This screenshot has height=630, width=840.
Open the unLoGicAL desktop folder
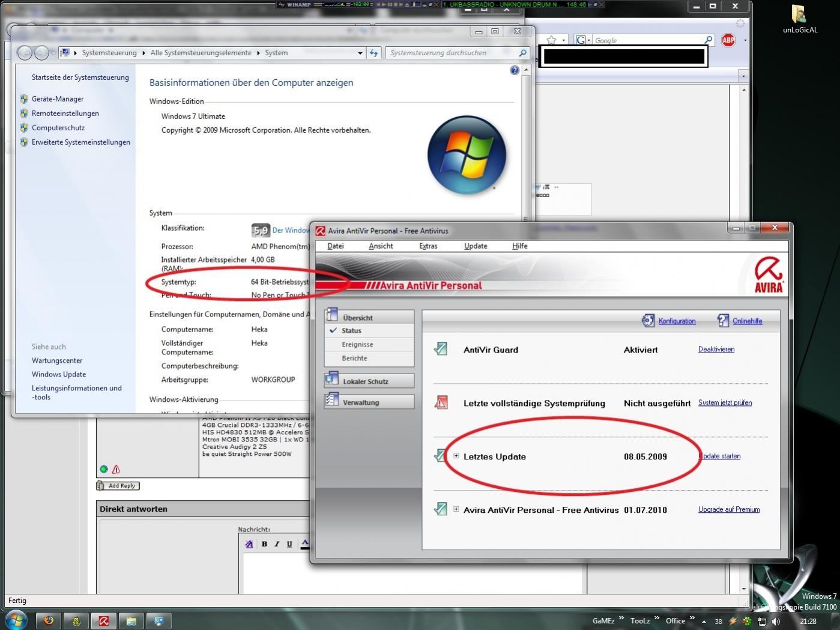[x=799, y=18]
